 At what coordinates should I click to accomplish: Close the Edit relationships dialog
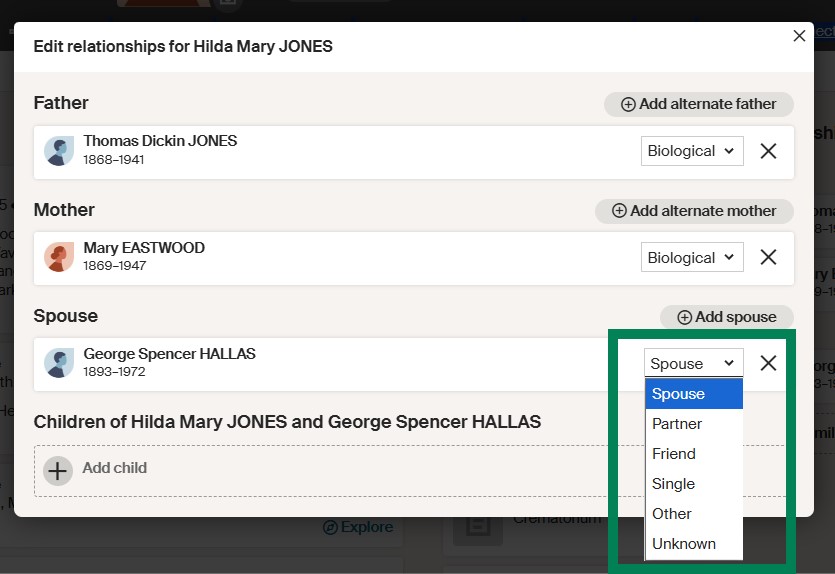[799, 36]
